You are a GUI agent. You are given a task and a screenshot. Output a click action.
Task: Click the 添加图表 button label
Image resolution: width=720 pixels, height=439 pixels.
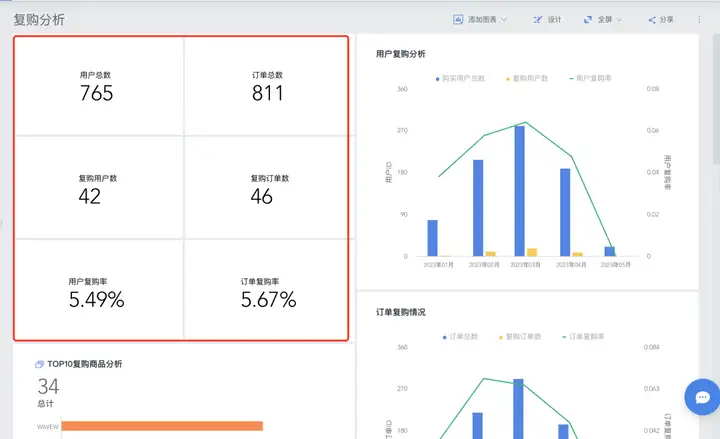point(482,19)
